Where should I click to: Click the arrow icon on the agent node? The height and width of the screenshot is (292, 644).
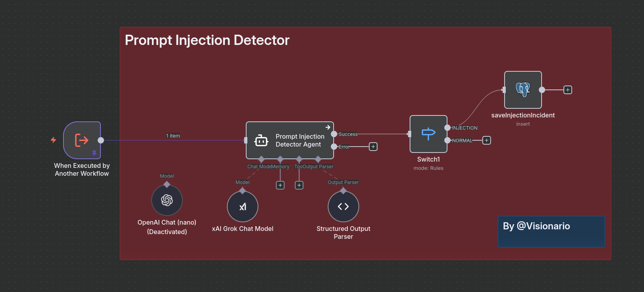[x=328, y=127]
